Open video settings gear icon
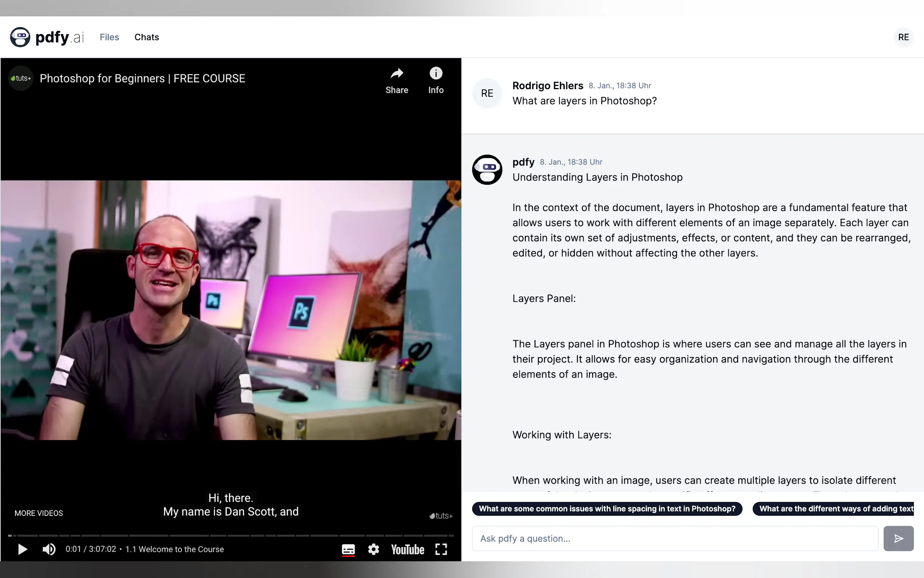 point(373,549)
